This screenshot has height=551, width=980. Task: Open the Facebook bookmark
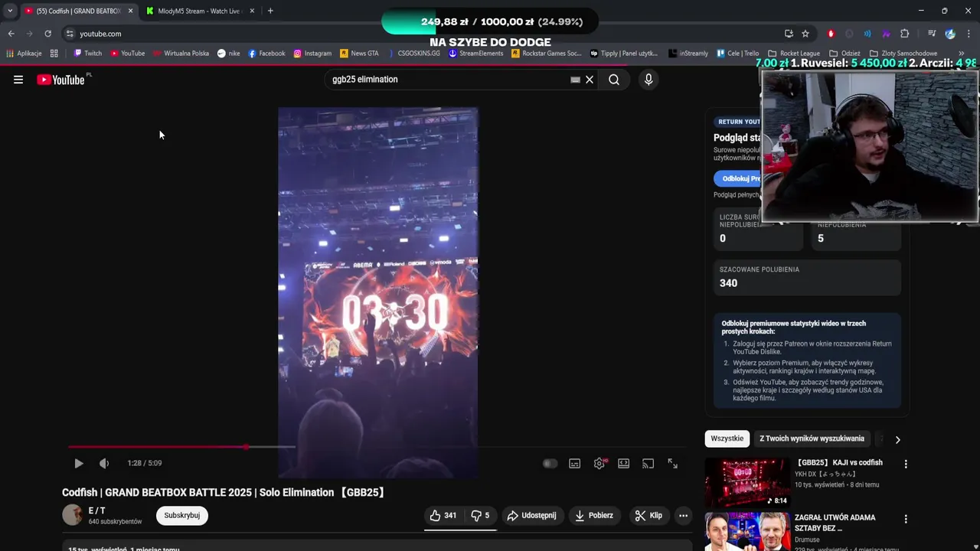point(266,54)
